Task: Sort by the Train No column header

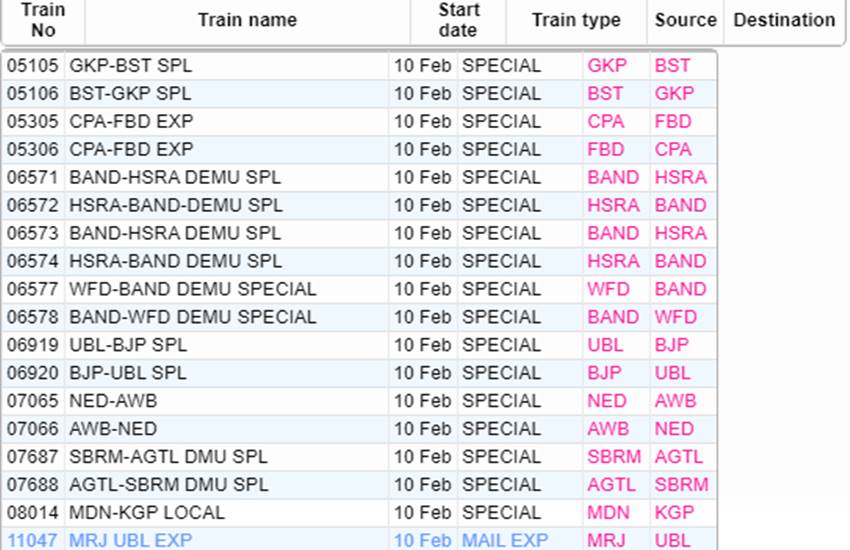Action: click(x=43, y=20)
